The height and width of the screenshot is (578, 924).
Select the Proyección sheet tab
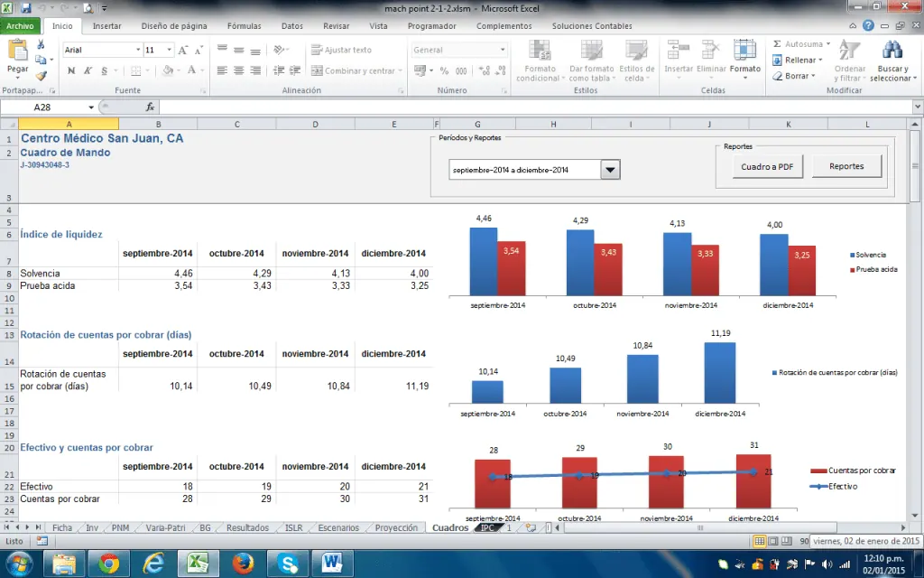tap(396, 527)
